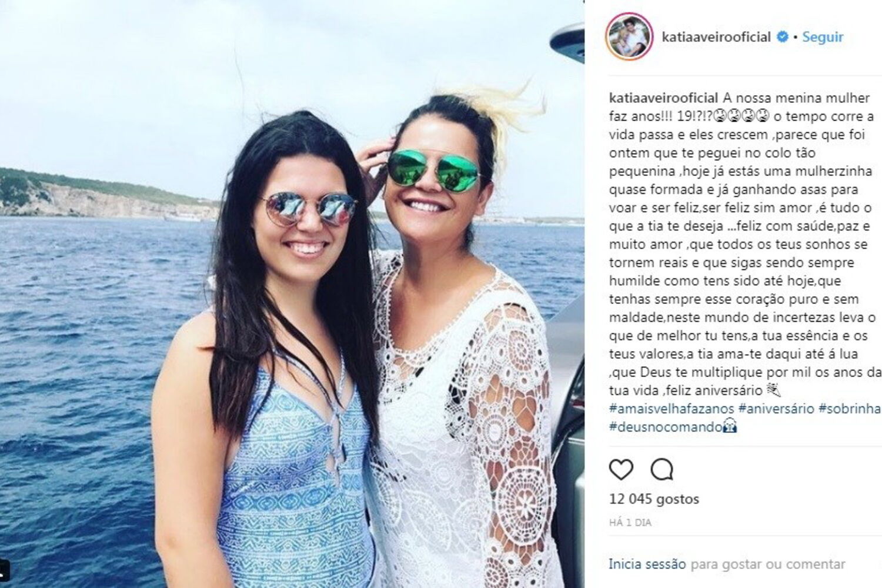The width and height of the screenshot is (882, 588).
Task: Click the verified badge next to username
Action: pos(783,36)
